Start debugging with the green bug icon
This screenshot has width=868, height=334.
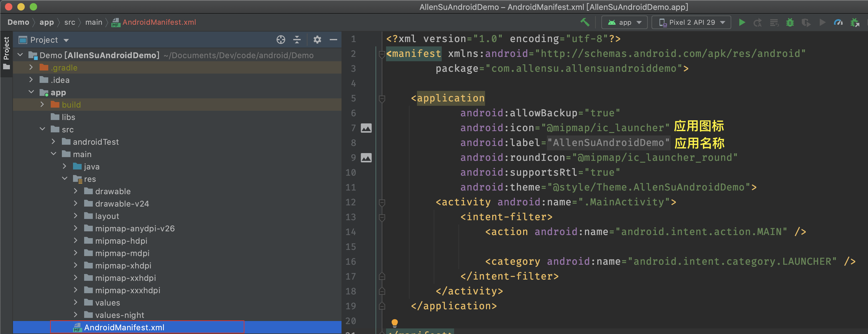[790, 22]
